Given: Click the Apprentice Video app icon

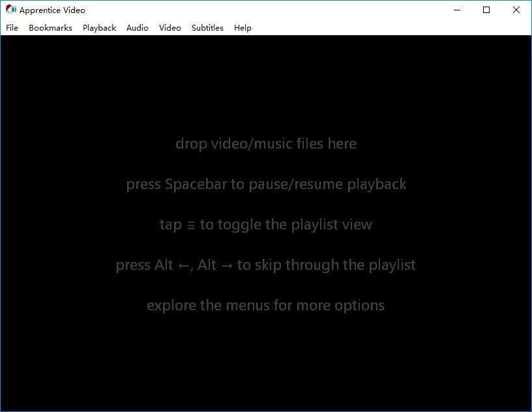Looking at the screenshot, I should [11, 10].
